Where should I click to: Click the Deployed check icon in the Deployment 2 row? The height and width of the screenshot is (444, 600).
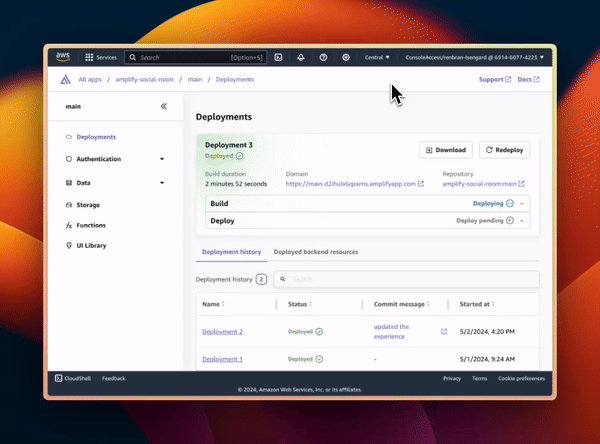[319, 331]
